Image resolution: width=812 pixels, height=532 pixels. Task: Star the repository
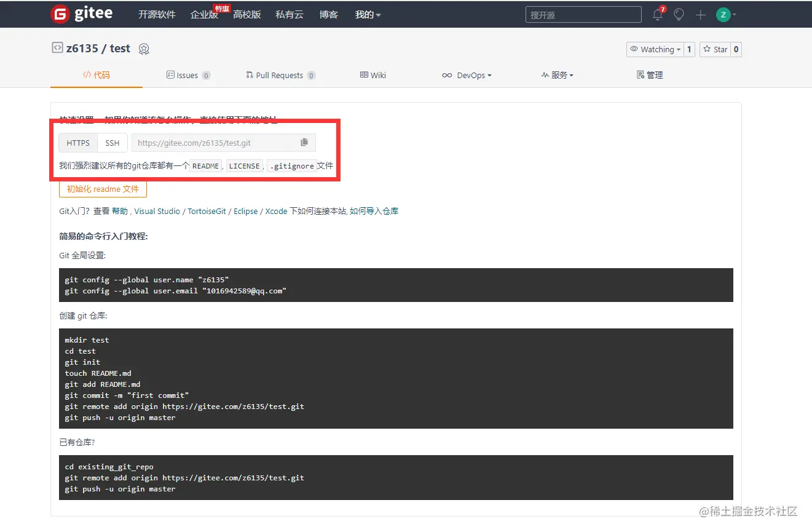click(x=715, y=49)
